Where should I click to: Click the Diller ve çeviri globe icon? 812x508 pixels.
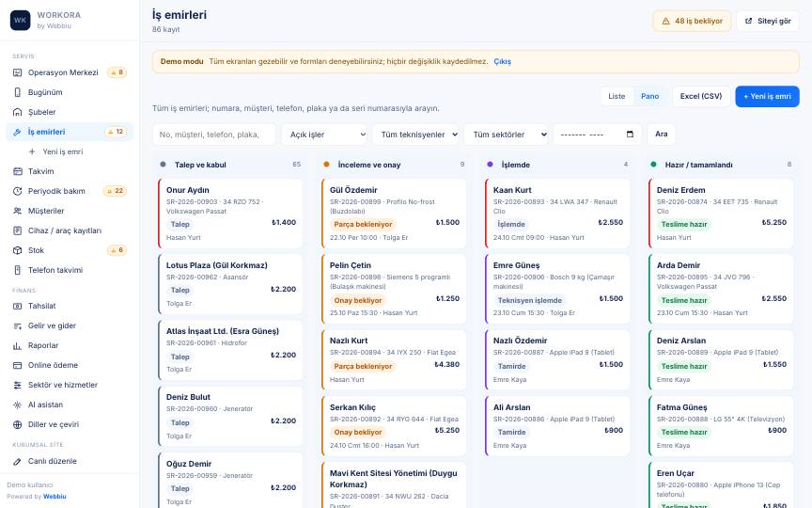17,424
